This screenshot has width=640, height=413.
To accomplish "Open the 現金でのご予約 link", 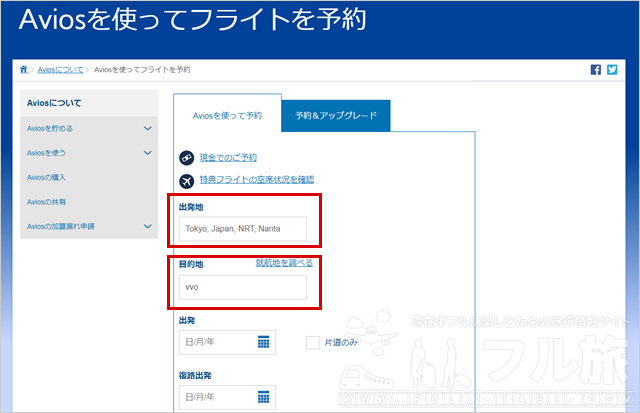I will tap(228, 158).
